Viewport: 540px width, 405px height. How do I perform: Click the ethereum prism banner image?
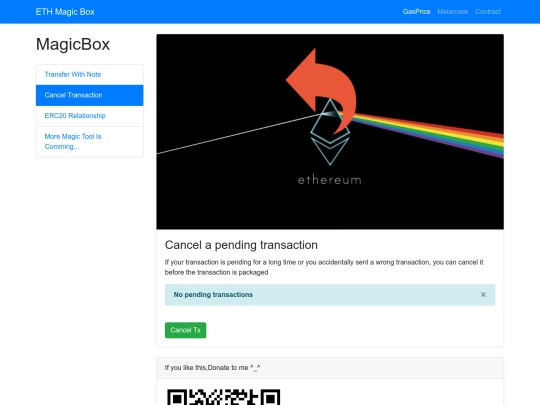(x=330, y=132)
